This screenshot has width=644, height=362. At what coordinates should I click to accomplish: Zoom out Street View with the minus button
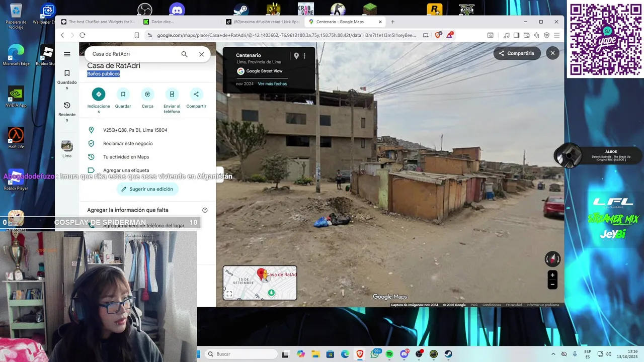[x=552, y=284]
